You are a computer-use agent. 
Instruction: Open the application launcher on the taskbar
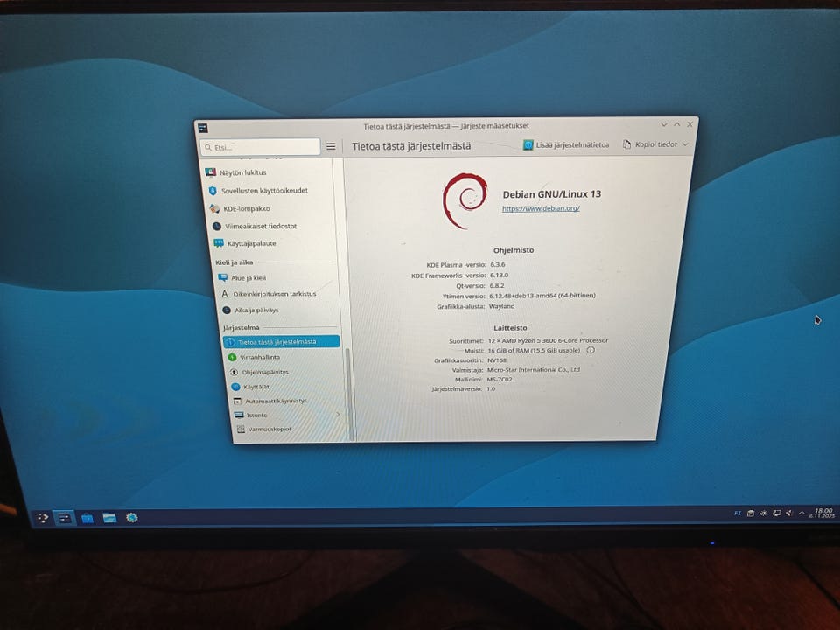pyautogui.click(x=42, y=517)
